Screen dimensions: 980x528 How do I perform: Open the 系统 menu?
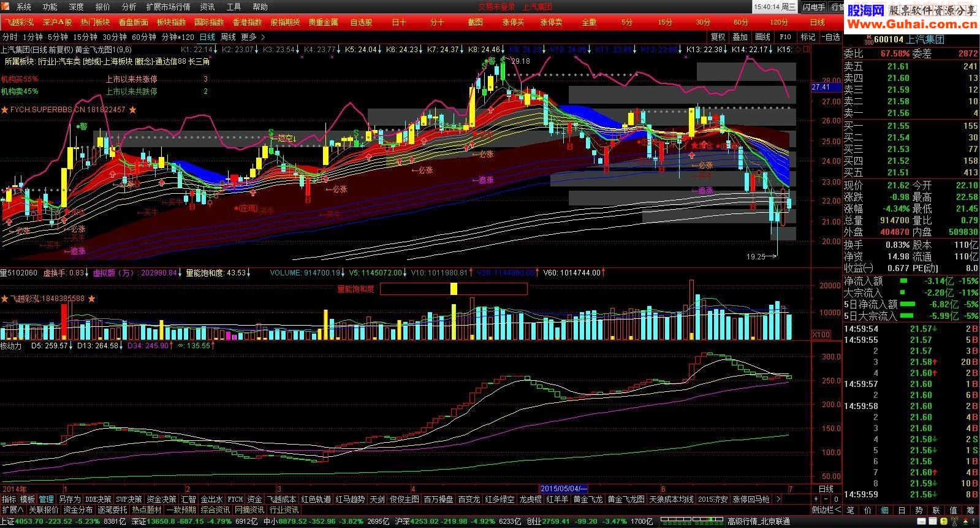click(24, 7)
